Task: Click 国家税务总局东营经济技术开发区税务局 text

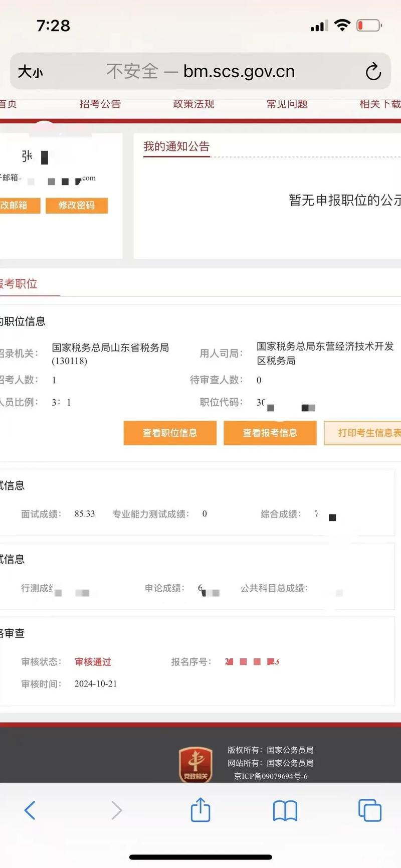Action: coord(325,354)
